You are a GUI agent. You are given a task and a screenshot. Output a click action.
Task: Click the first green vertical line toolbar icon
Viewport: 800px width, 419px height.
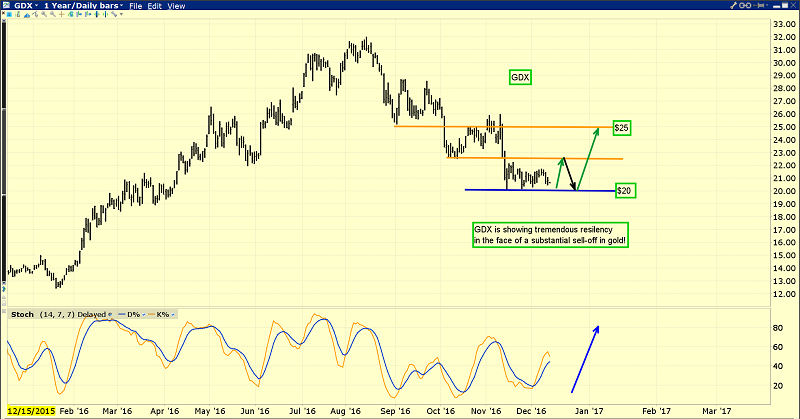[96, 14]
